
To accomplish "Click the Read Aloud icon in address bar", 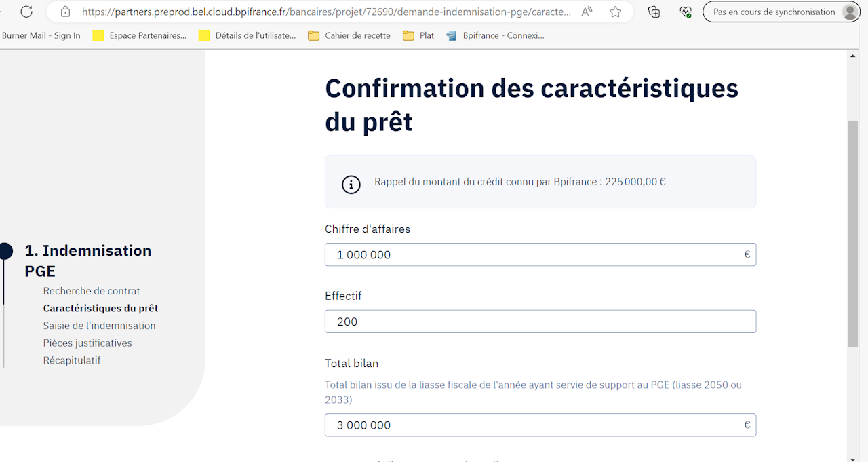I will (587, 12).
